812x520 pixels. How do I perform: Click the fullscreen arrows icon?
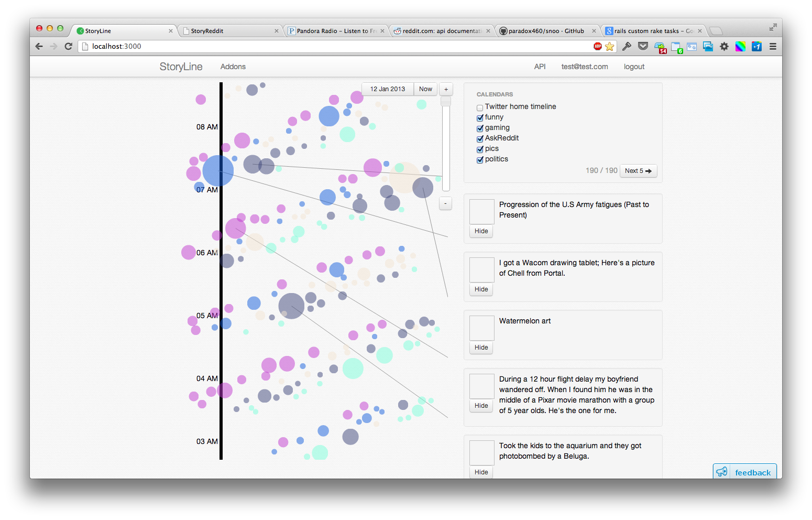pyautogui.click(x=773, y=27)
